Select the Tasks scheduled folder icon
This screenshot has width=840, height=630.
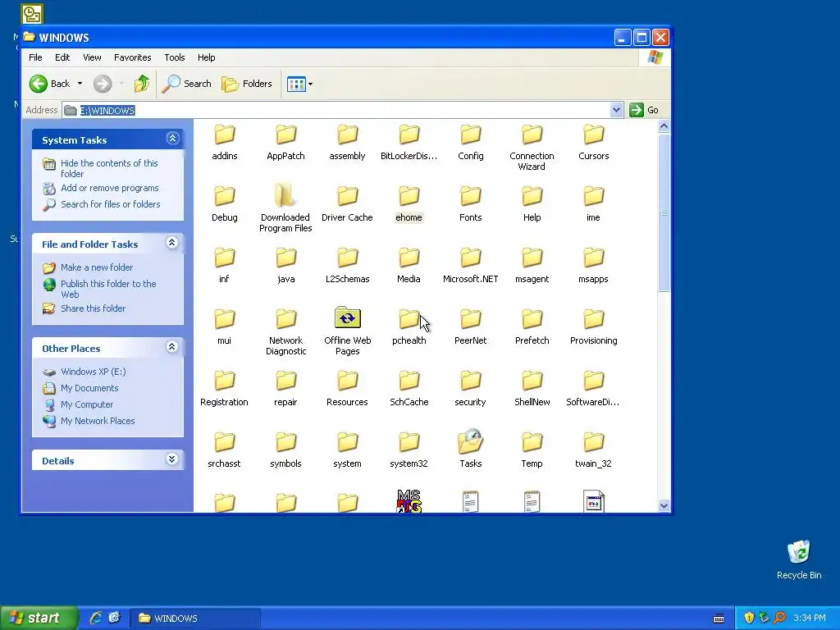pos(471,441)
